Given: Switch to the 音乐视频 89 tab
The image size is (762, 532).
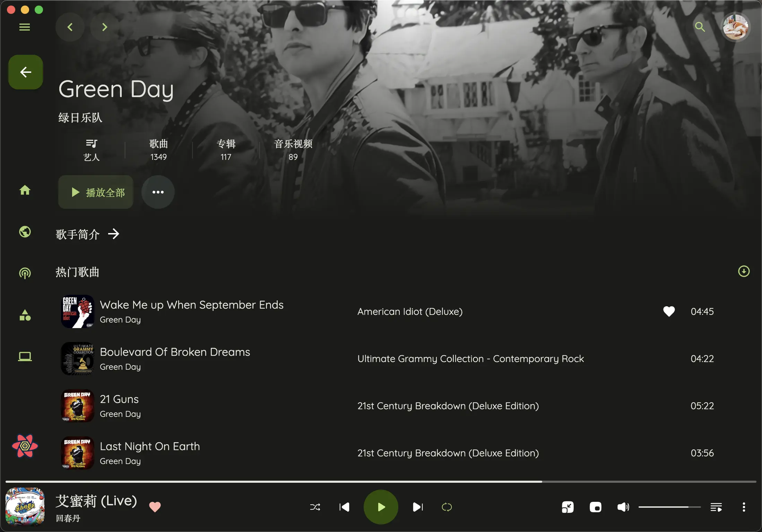Looking at the screenshot, I should click(293, 150).
